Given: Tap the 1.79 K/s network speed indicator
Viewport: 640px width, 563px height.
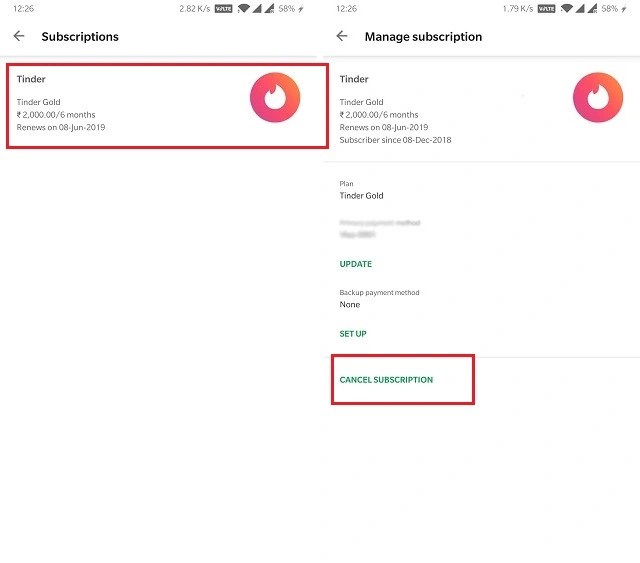Looking at the screenshot, I should pyautogui.click(x=518, y=9).
